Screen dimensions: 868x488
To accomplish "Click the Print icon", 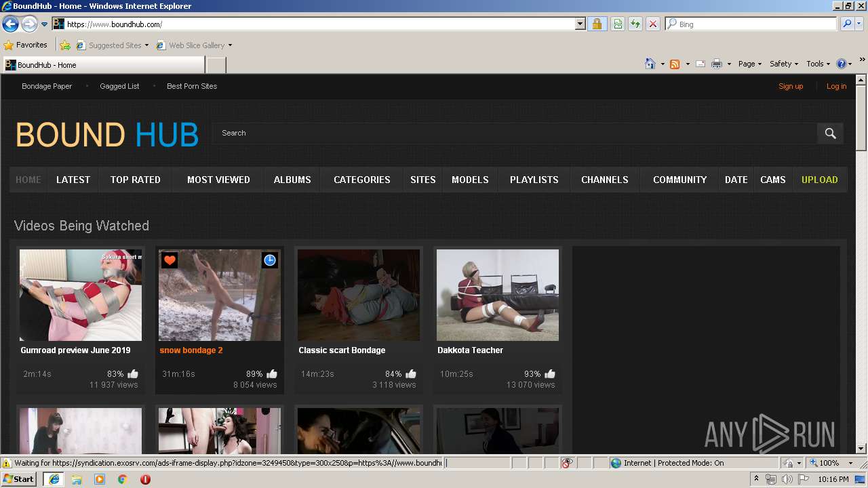I will (x=717, y=64).
